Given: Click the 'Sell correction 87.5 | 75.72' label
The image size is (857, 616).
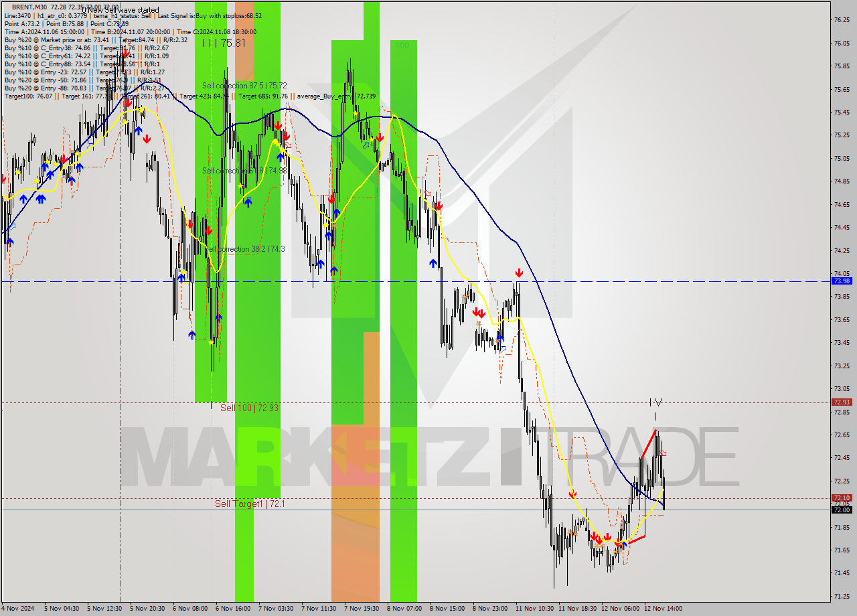Looking at the screenshot, I should point(244,86).
